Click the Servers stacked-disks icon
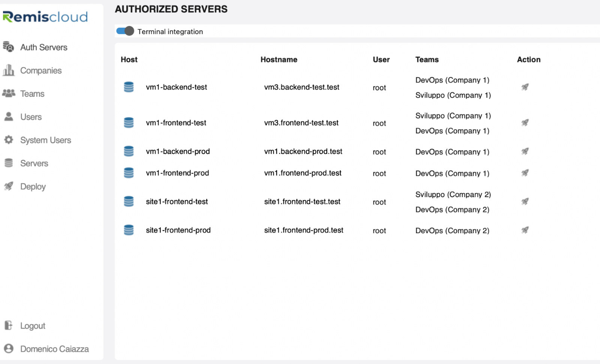Screen dimensions: 600x364 coord(9,163)
